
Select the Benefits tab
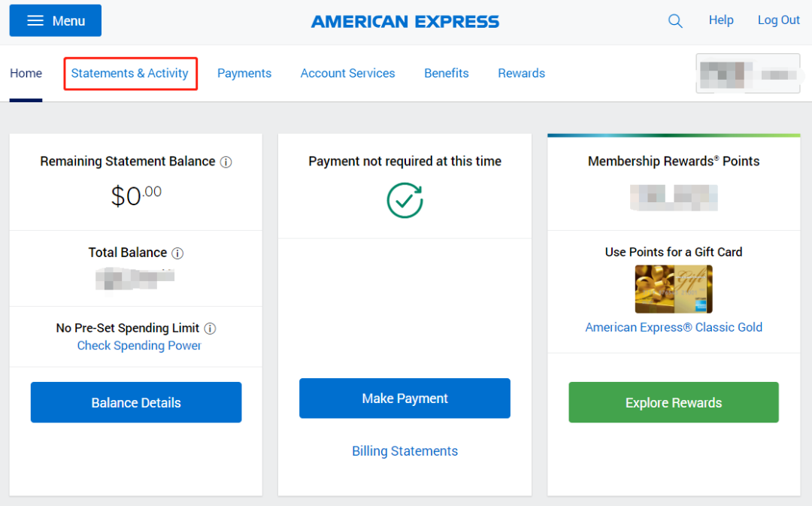tap(446, 74)
